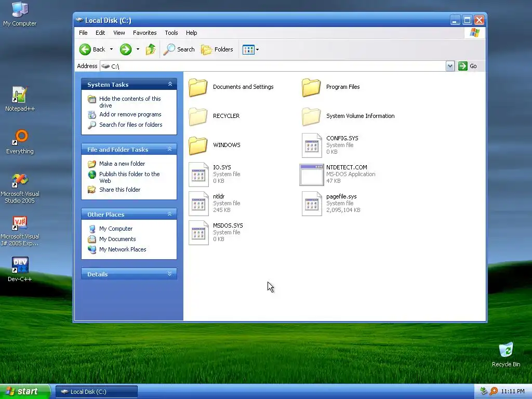Select Dev-C++ desktop shortcut
The width and height of the screenshot is (532, 399).
point(20,265)
